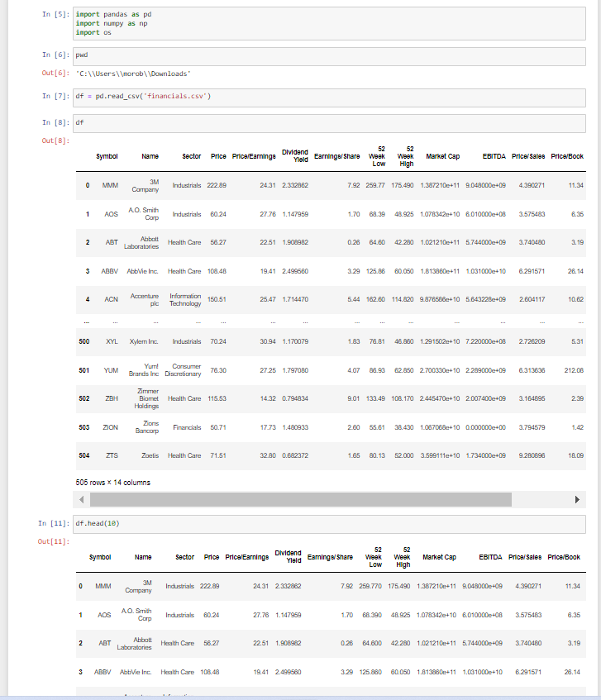Screen dimensions: 601x700
Task: Click the 'Information Technology' sector cell
Action: coord(185,299)
